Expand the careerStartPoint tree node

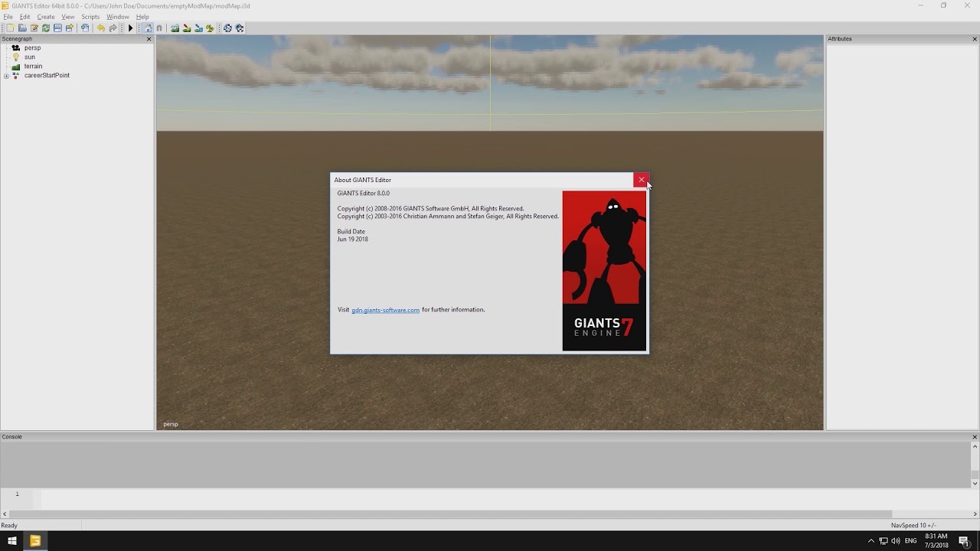6,76
